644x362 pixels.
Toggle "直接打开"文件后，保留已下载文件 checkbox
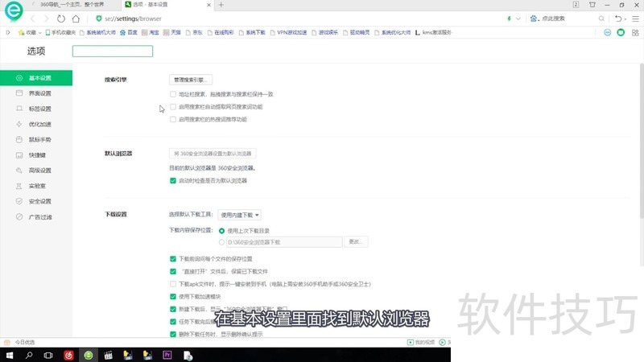173,272
